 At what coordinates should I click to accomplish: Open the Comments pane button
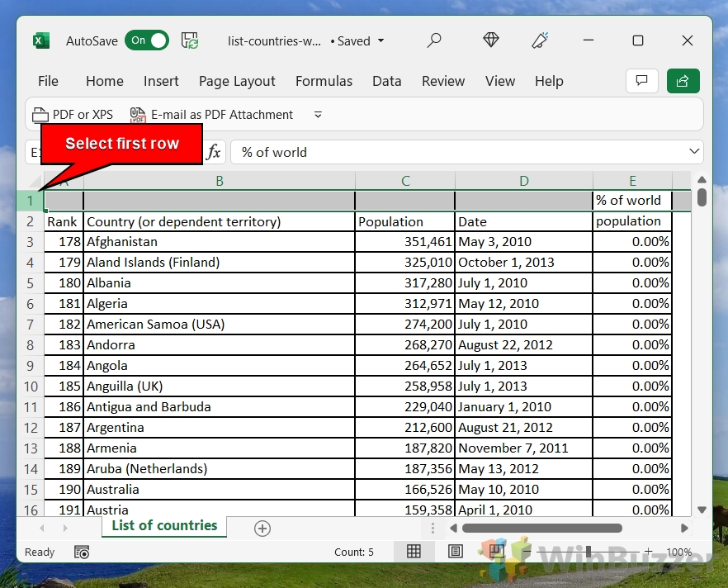pos(641,81)
